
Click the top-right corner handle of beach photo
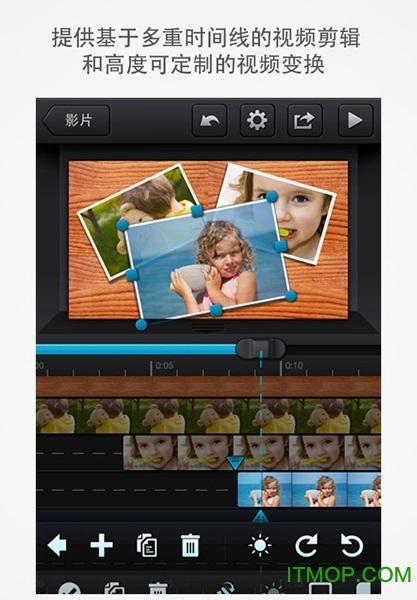(272, 197)
